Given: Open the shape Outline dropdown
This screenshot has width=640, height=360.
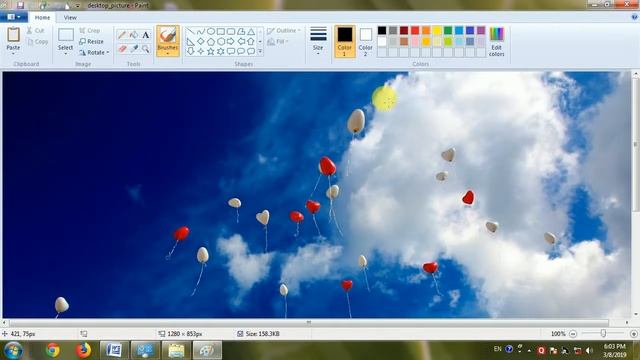Looking at the screenshot, I should coord(284,31).
